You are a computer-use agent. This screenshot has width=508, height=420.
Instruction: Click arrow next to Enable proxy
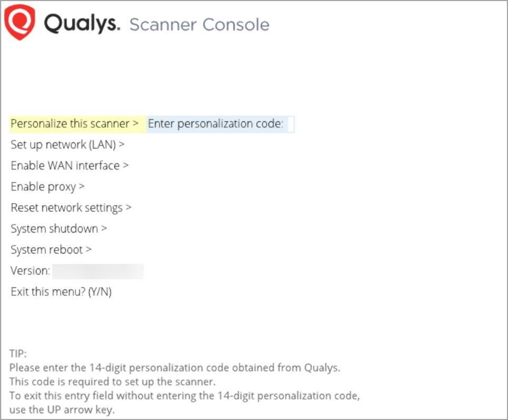point(82,187)
